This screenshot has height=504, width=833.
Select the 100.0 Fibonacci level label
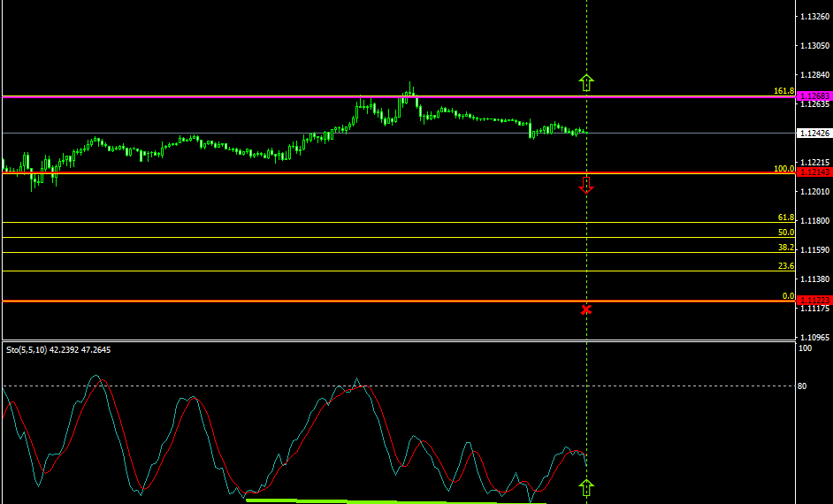point(783,168)
